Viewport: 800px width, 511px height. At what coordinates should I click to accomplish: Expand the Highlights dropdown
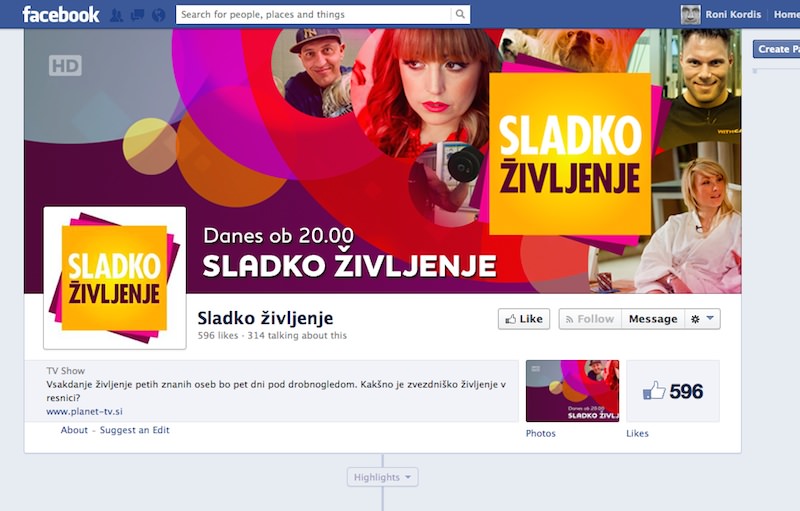click(383, 477)
